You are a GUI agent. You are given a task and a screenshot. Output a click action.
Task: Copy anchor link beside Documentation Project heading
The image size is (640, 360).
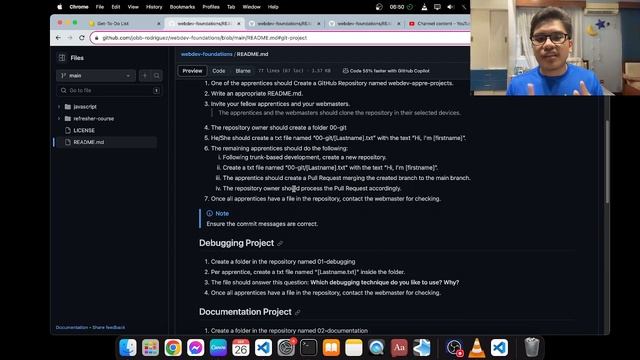pos(298,313)
